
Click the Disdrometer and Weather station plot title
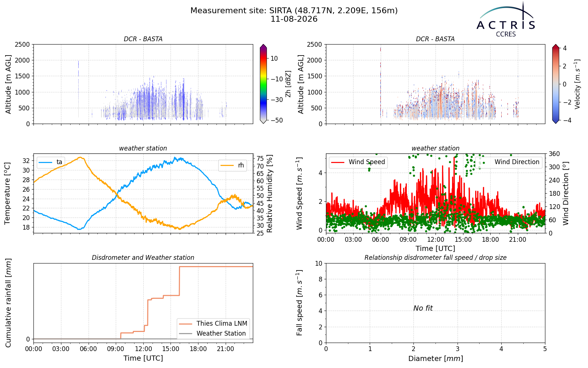point(143,258)
